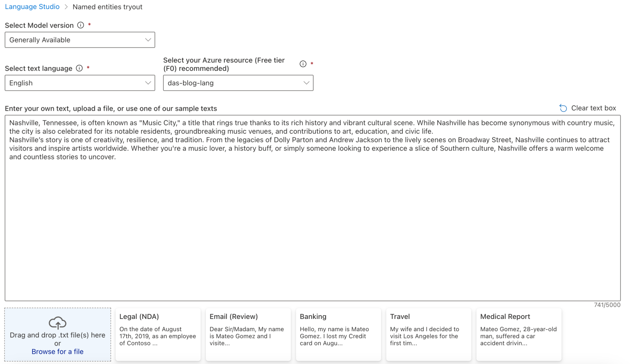Click the chevron on the Azure resource selector
The width and height of the screenshot is (630, 364).
[306, 83]
